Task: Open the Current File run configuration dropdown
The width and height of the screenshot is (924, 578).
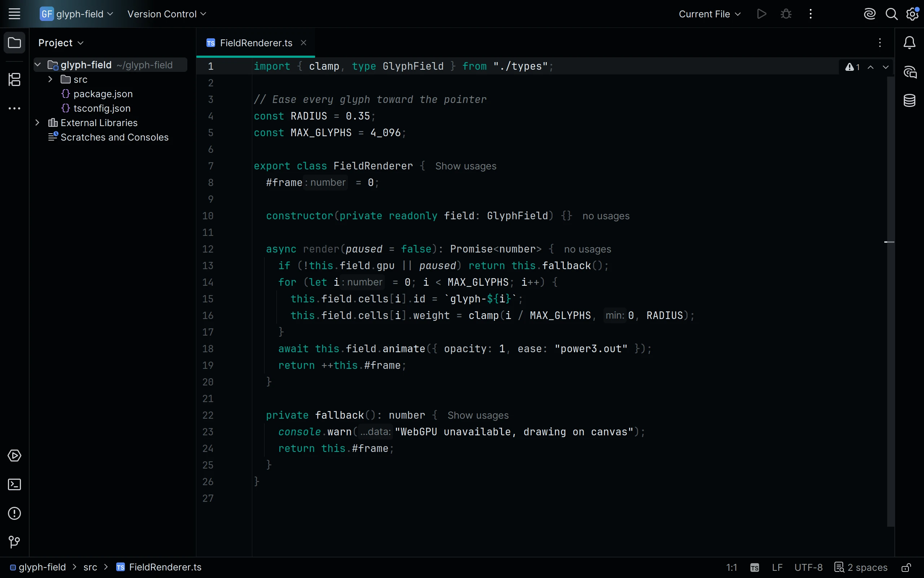Action: tap(710, 14)
